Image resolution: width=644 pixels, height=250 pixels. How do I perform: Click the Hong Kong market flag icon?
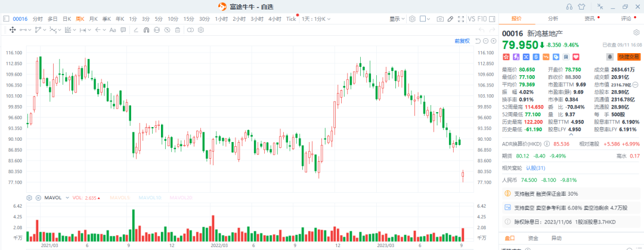506,57
